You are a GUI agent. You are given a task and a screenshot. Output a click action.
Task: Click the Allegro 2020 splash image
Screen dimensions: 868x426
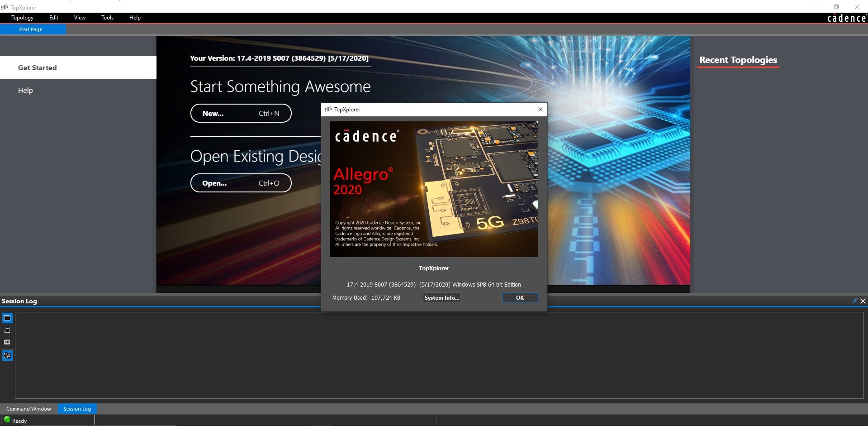click(x=434, y=189)
